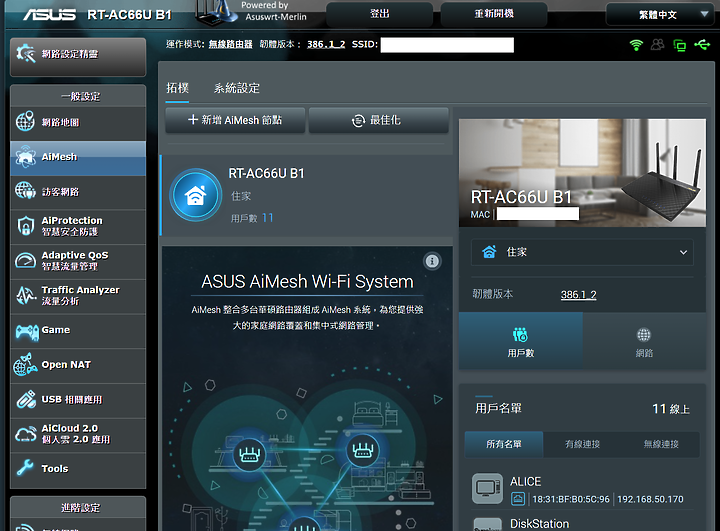Switch to the 拓樸 tab

177,88
